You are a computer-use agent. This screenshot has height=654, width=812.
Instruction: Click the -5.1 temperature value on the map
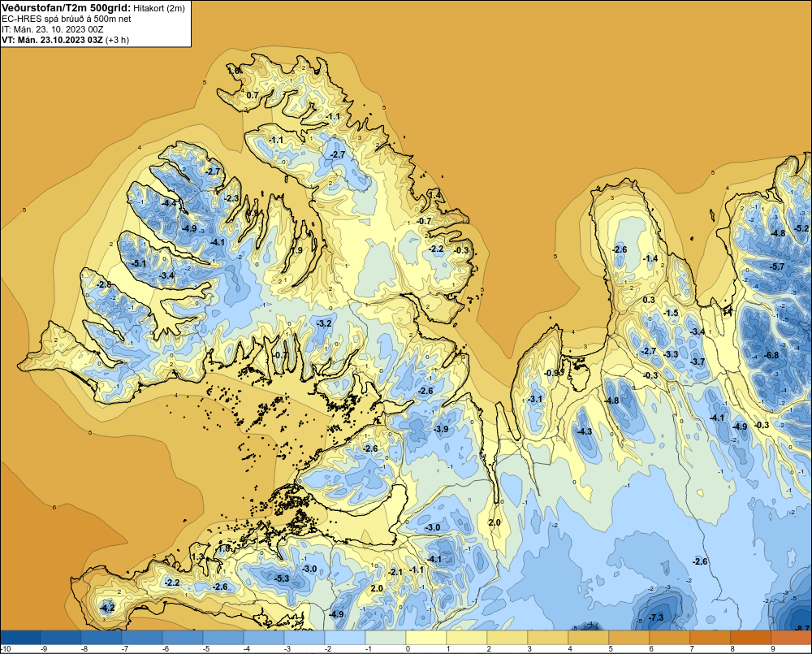coord(138,263)
